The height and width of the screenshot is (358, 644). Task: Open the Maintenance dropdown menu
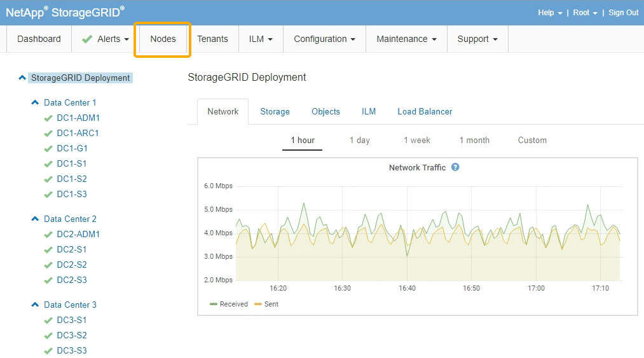pos(406,39)
